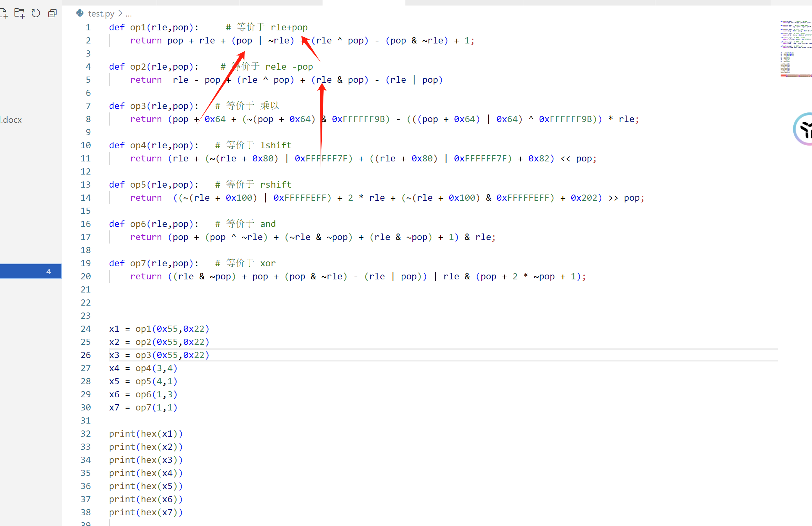Click test.py in the breadcrumb
Image resolution: width=812 pixels, height=526 pixels.
101,13
